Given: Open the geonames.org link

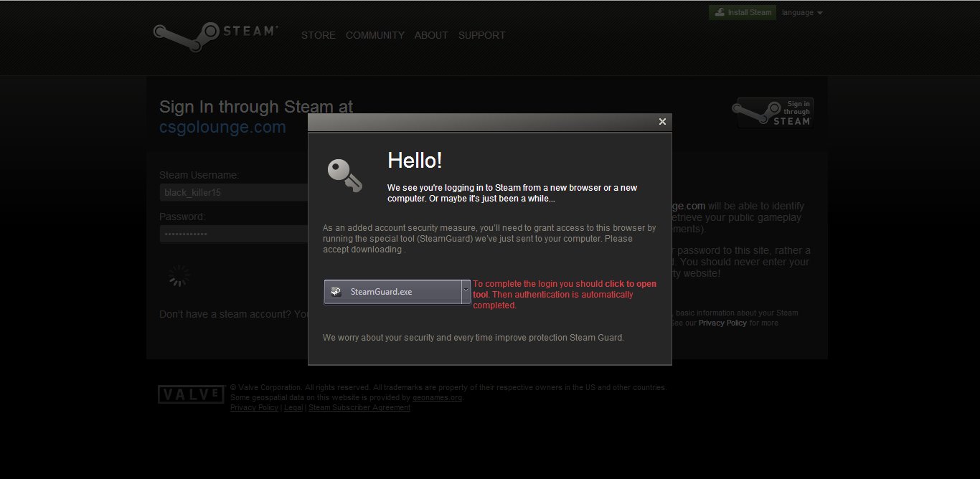Looking at the screenshot, I should (438, 397).
